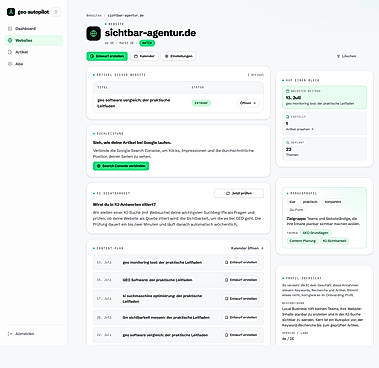379x368 pixels.
Task: Click the icon in the top Entwurf erstellen button
Action: click(x=92, y=56)
